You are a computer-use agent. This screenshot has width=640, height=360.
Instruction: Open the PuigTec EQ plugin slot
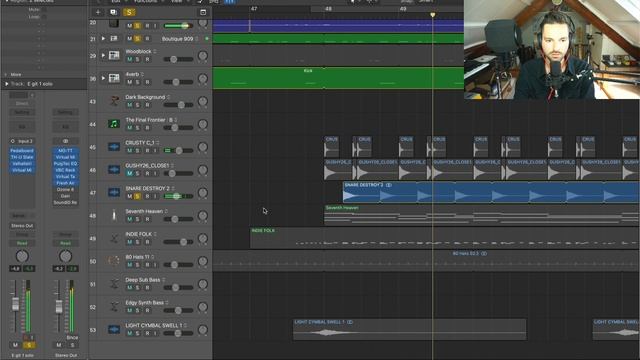click(x=65, y=164)
